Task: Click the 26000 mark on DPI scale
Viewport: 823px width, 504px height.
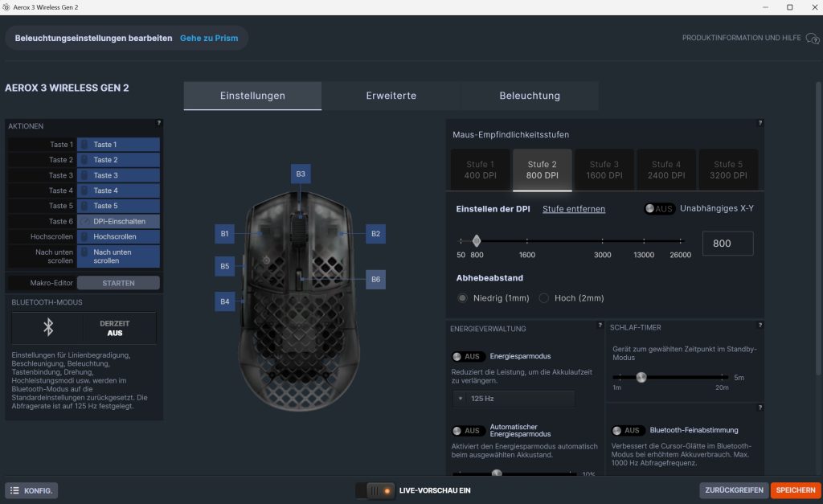Action: tap(680, 255)
